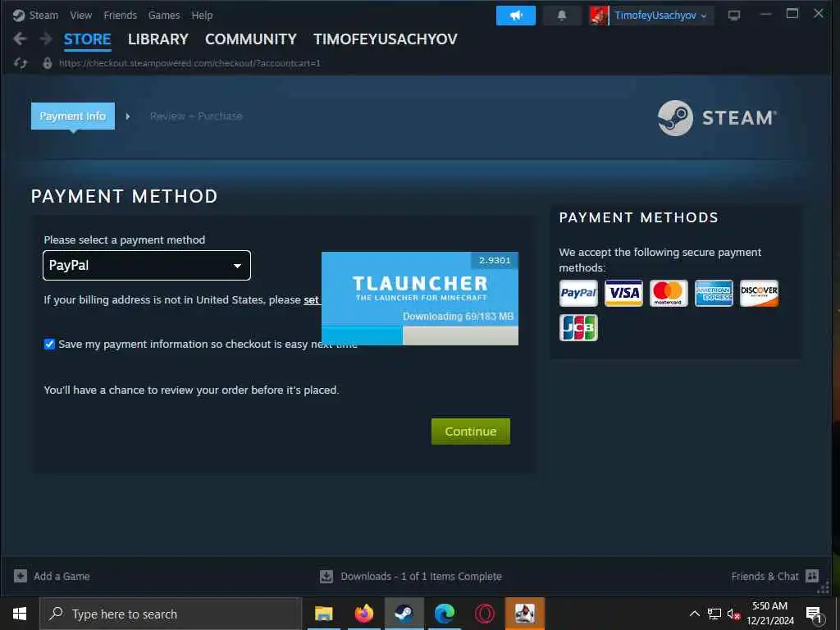Open Downloads - 1 of 1 Items Complete
This screenshot has width=840, height=630.
[421, 577]
